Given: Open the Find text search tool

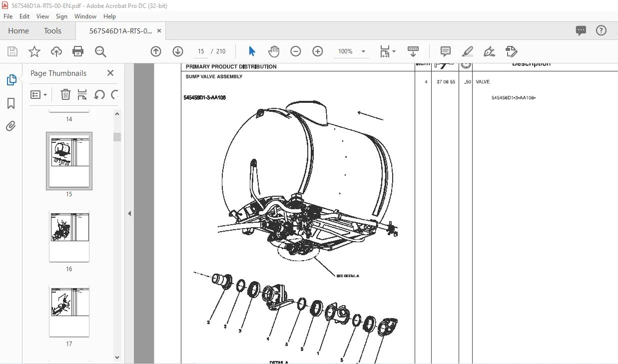Looking at the screenshot, I should 100,51.
